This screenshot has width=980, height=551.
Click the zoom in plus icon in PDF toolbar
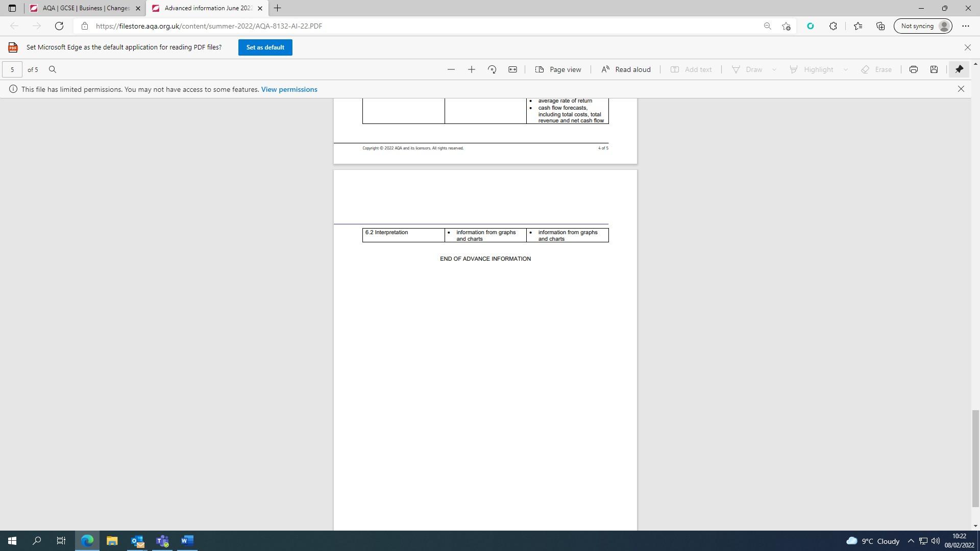click(471, 69)
